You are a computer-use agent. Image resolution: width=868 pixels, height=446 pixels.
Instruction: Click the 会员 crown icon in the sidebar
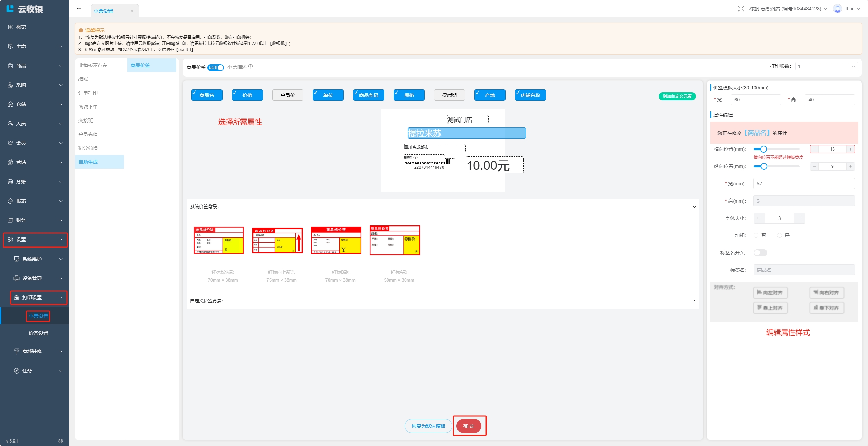(x=10, y=143)
